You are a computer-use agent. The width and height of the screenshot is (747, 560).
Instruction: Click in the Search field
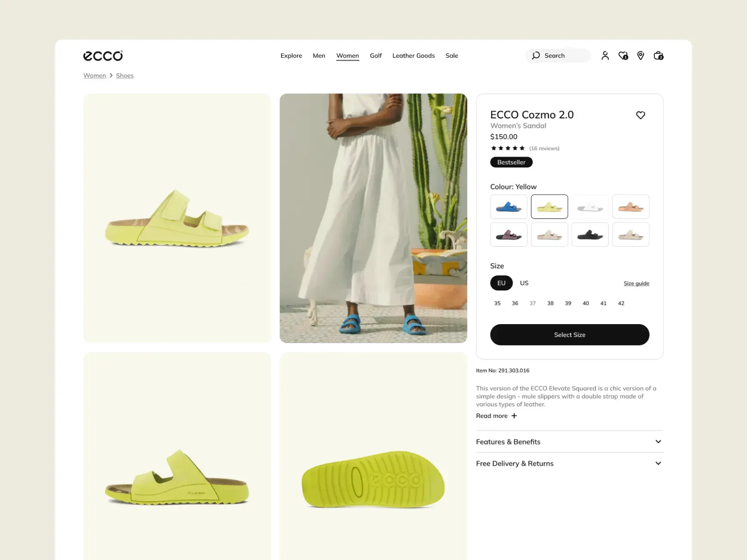pyautogui.click(x=558, y=56)
